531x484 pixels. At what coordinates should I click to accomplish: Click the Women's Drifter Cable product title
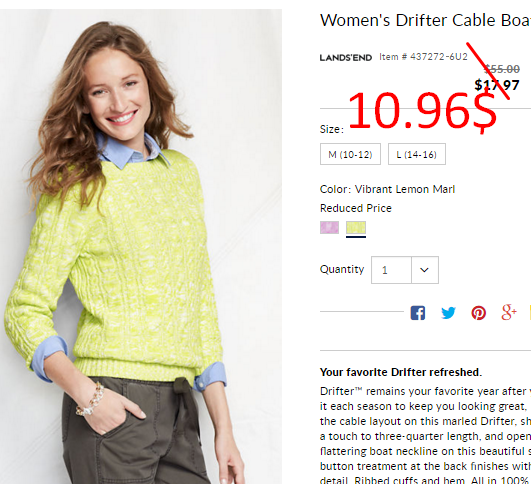coord(425,20)
